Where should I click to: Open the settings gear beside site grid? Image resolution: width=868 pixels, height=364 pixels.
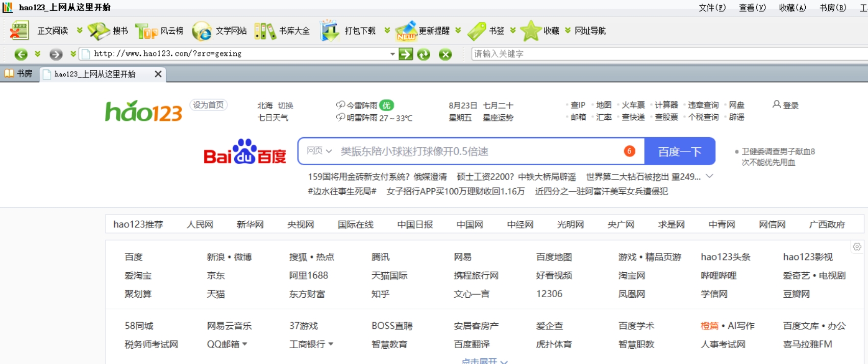pos(857,247)
